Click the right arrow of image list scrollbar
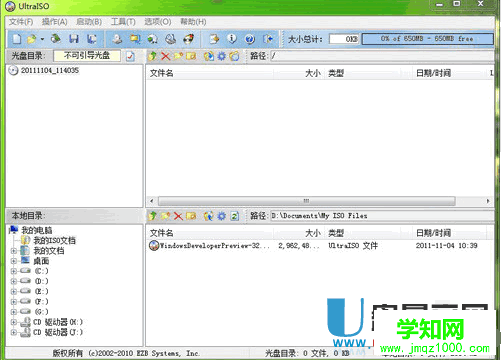Viewport: 501px width, 360px height. (488, 201)
